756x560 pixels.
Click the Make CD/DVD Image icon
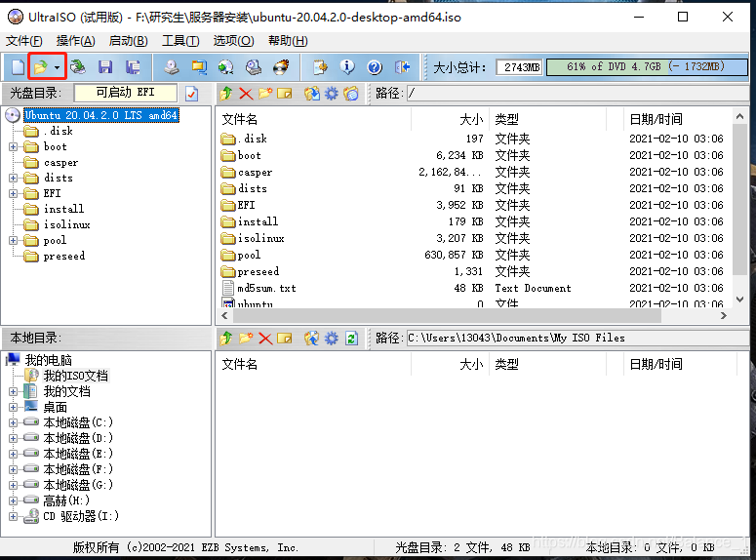pyautogui.click(x=171, y=67)
